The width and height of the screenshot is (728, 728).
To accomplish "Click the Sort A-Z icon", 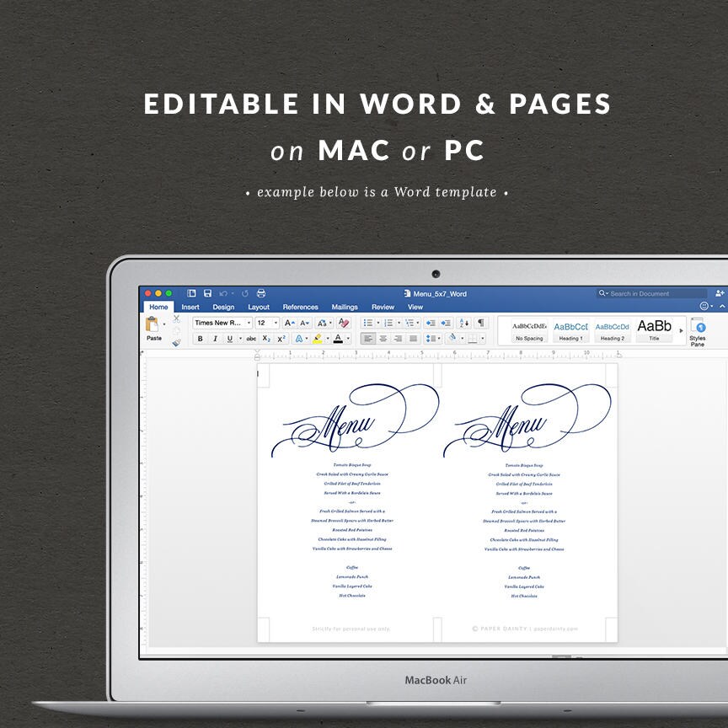I will coord(463,323).
